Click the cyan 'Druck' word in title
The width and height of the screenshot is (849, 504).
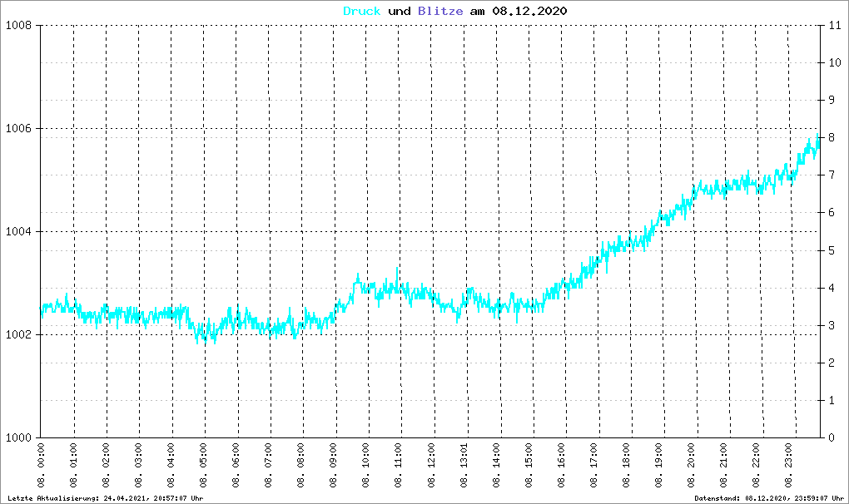[362, 11]
